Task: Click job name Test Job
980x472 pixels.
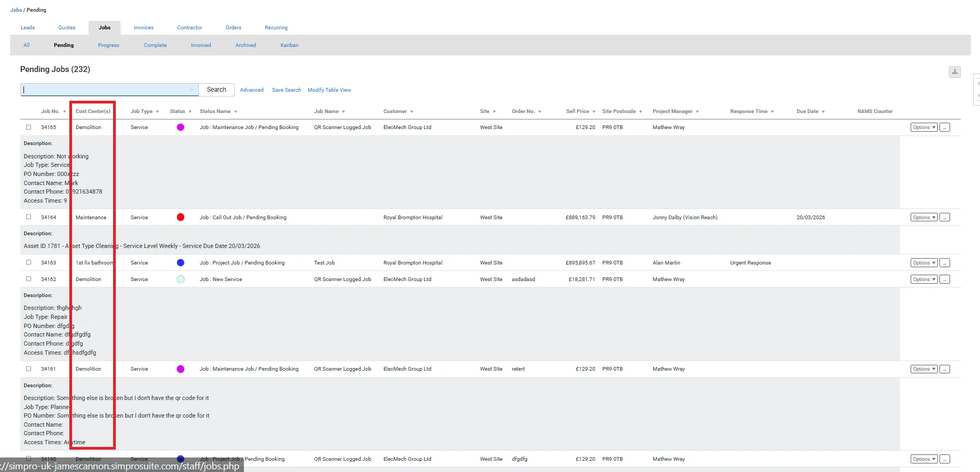Action: (324, 263)
